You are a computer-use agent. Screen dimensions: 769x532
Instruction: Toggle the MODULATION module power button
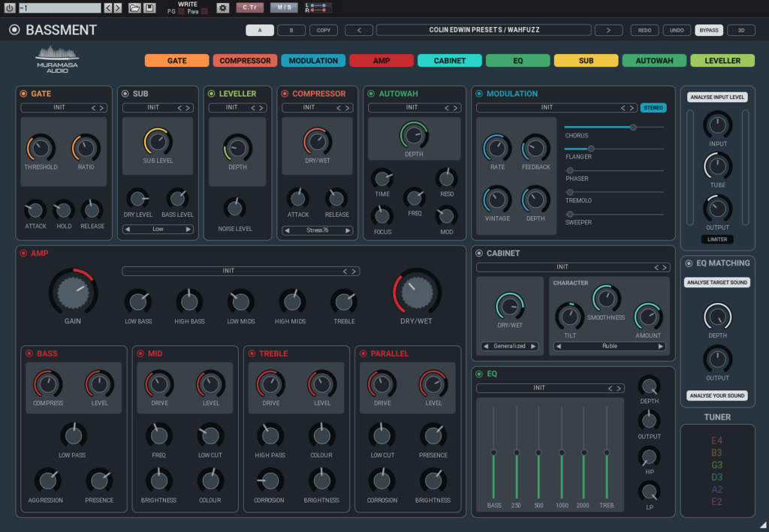pos(479,94)
